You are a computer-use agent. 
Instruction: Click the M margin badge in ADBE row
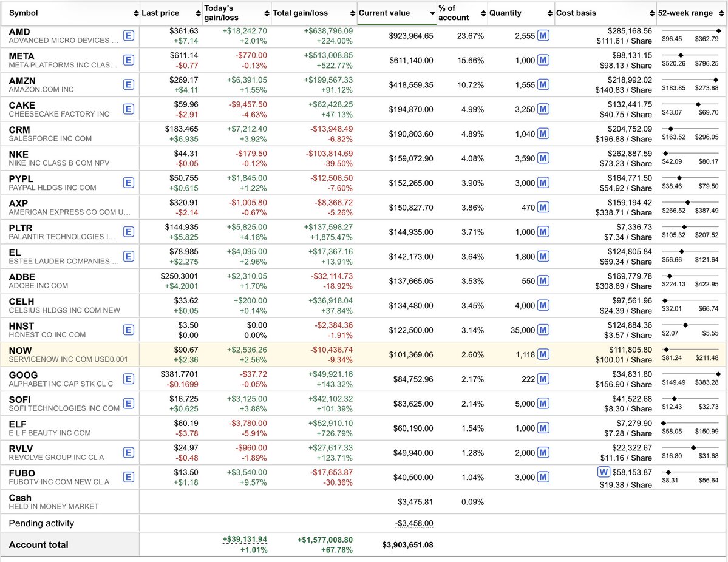(x=543, y=281)
